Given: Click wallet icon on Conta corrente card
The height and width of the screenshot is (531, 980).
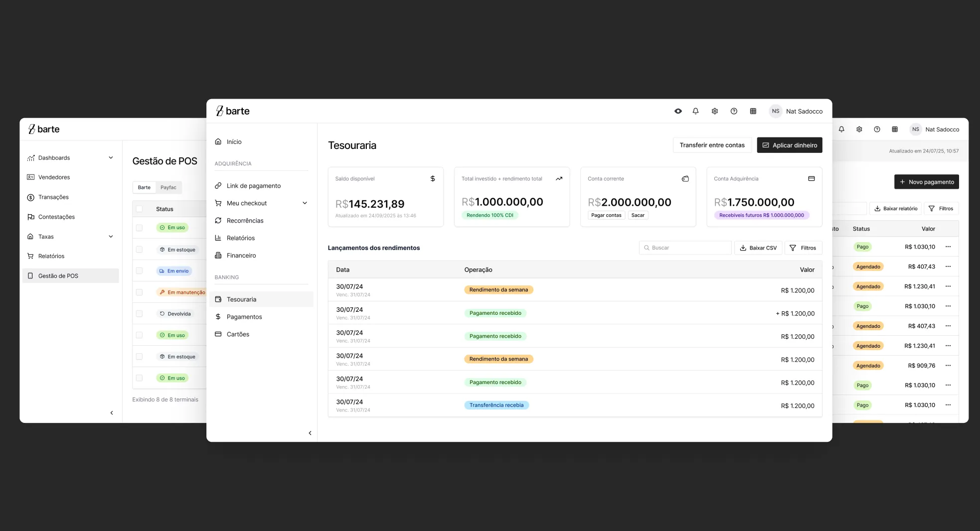Looking at the screenshot, I should (x=685, y=178).
